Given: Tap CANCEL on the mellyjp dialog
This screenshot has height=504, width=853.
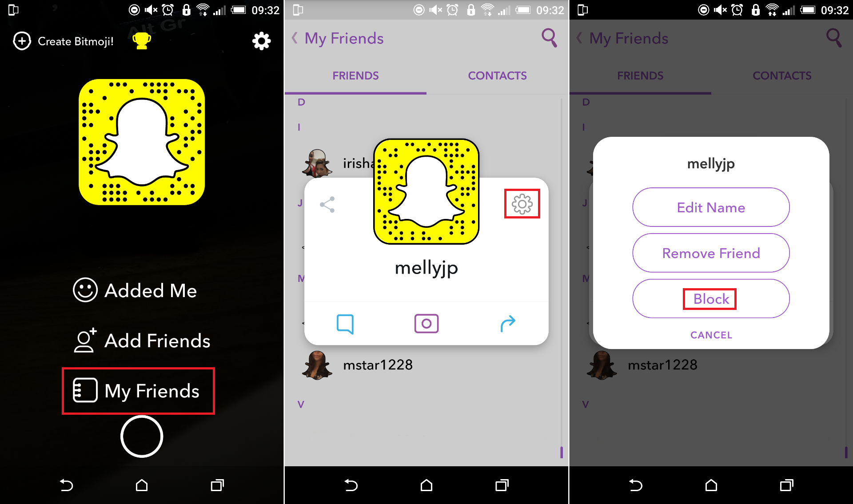Looking at the screenshot, I should point(712,335).
